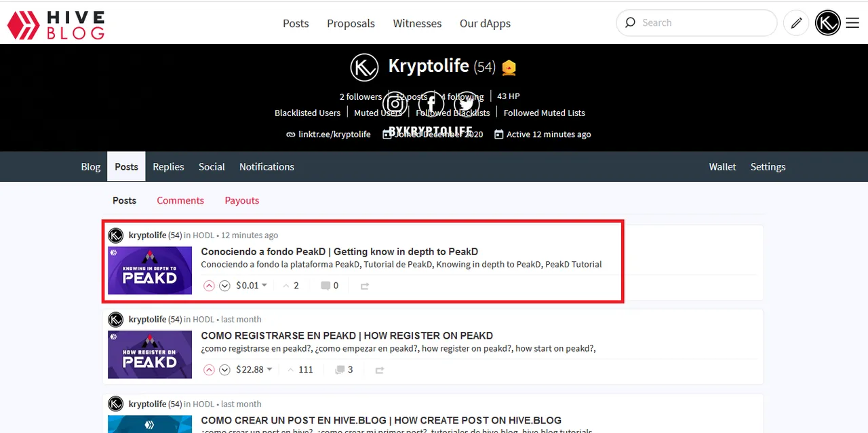Open COMO CREAR UN POST EN HIVE.BLOG title
Screen dimensions: 868x433
(x=381, y=420)
